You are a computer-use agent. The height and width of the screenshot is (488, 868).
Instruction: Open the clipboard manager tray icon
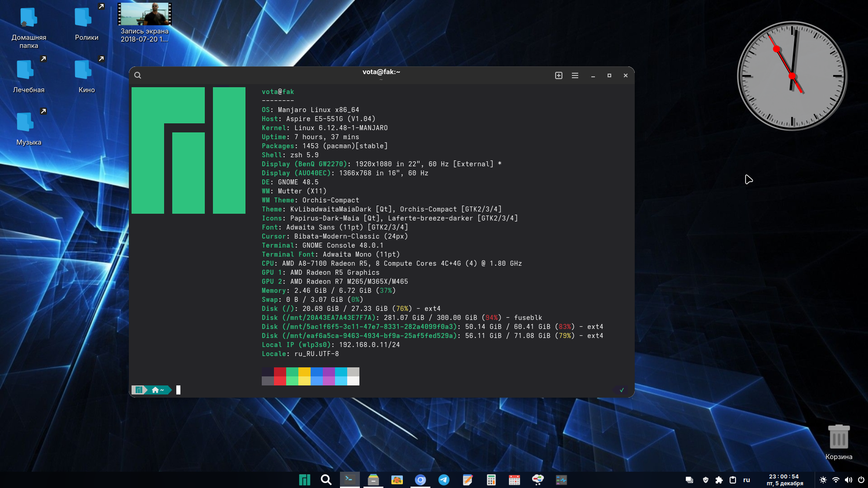[733, 480]
